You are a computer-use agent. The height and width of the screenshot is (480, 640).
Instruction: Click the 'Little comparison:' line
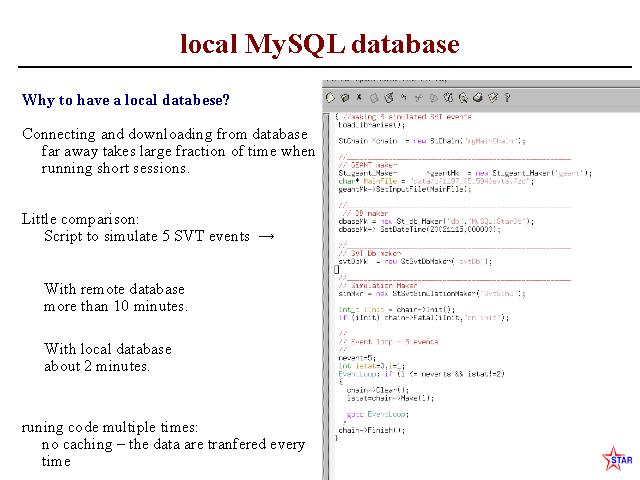pos(80,219)
